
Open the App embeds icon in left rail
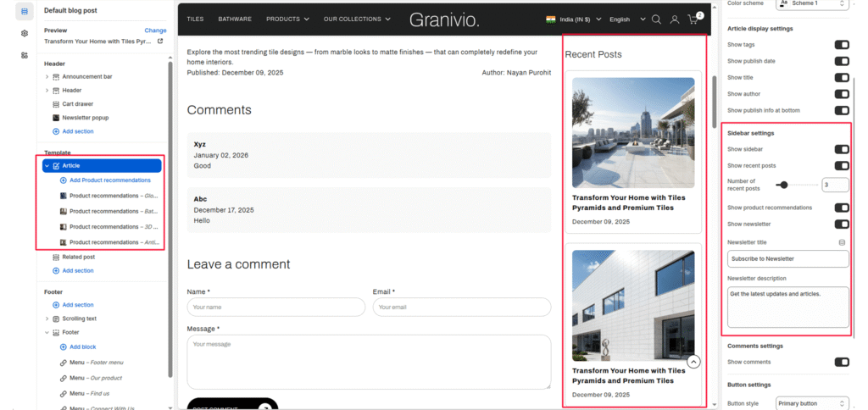[24, 55]
